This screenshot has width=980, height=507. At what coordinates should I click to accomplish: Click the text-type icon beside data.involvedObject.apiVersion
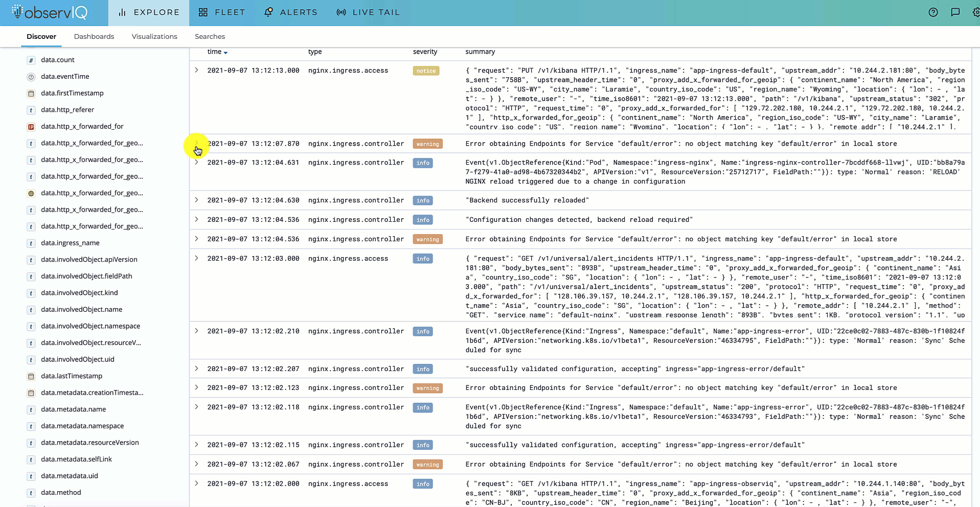[x=31, y=260]
